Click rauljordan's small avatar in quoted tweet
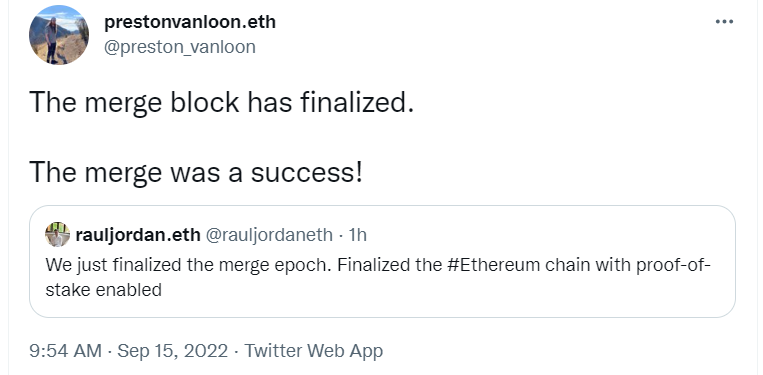The height and width of the screenshot is (375, 763). click(x=57, y=235)
